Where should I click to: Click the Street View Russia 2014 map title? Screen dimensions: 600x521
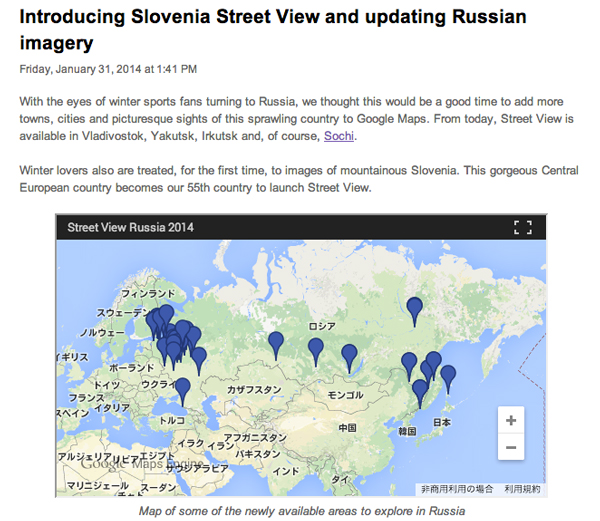point(130,227)
